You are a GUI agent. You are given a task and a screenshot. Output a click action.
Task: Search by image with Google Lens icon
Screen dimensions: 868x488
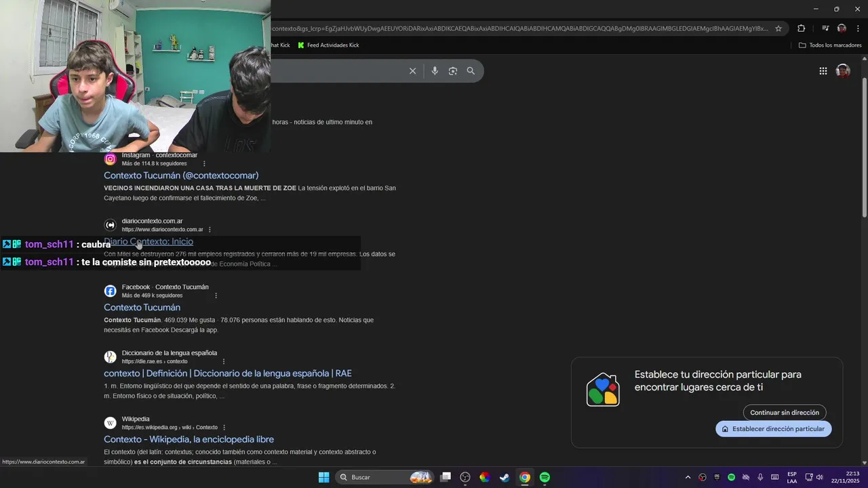coord(453,71)
